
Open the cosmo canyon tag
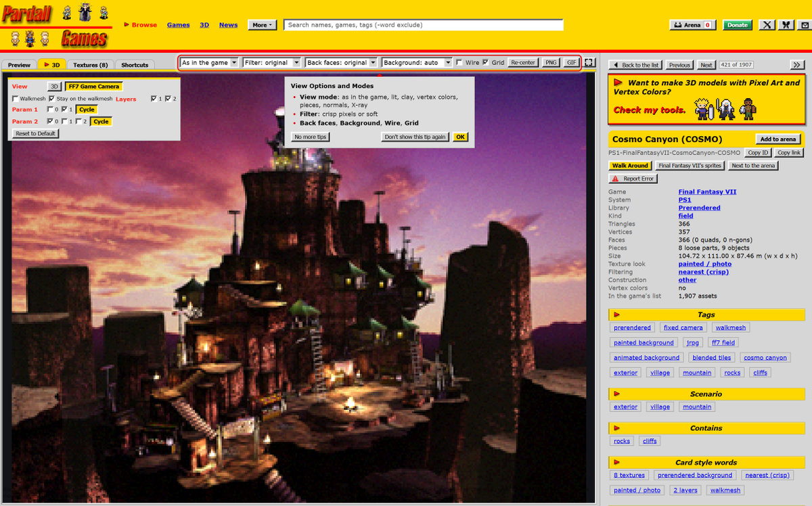(x=765, y=358)
